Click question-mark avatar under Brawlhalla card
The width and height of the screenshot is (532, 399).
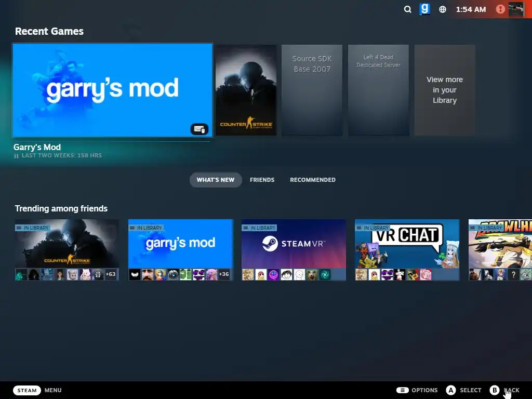pyautogui.click(x=513, y=274)
